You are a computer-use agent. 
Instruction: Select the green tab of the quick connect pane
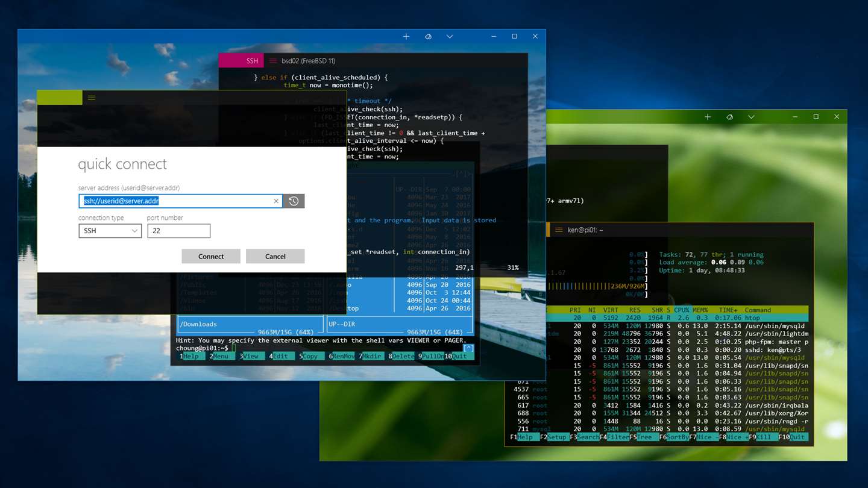pos(60,98)
